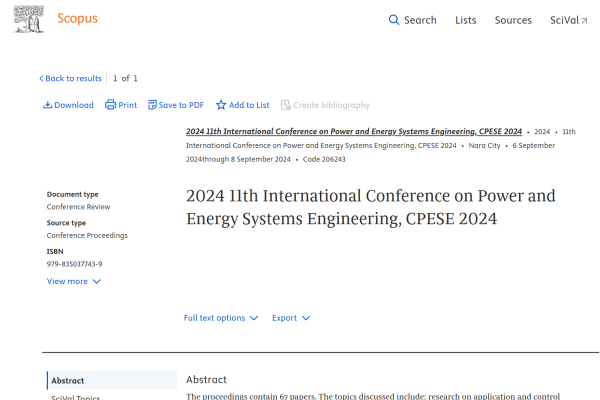Open the Sources menu item
600x400 pixels.
(x=513, y=20)
